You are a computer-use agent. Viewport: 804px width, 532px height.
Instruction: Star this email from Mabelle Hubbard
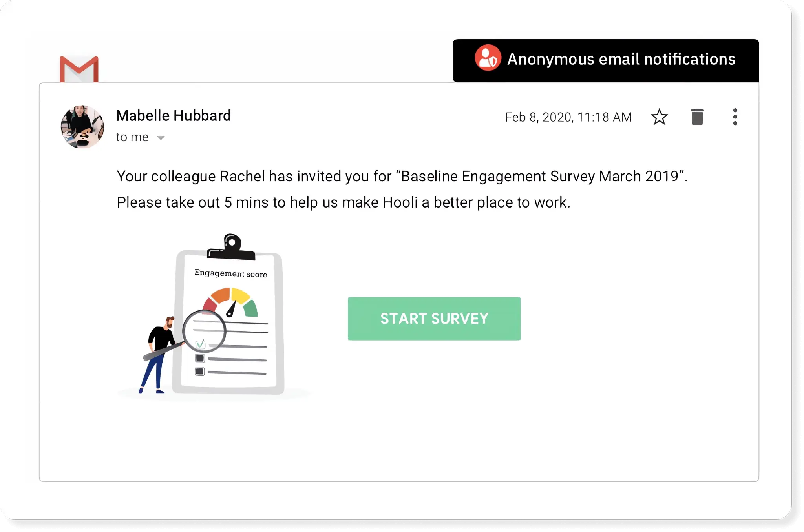click(660, 117)
